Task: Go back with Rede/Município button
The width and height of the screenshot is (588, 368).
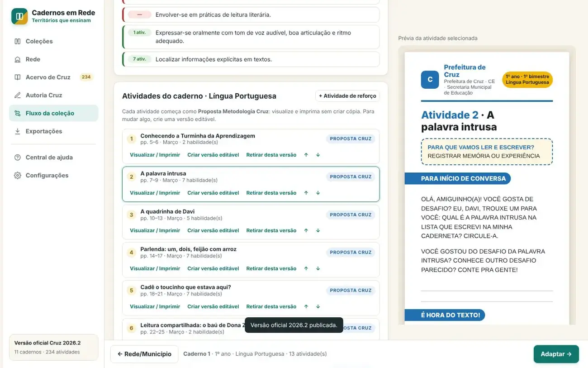Action: (x=144, y=354)
